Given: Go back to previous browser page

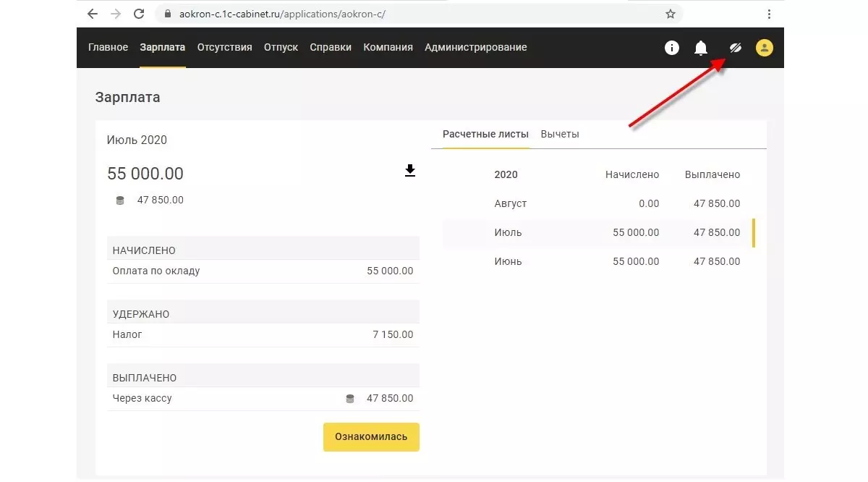Looking at the screenshot, I should coord(93,14).
